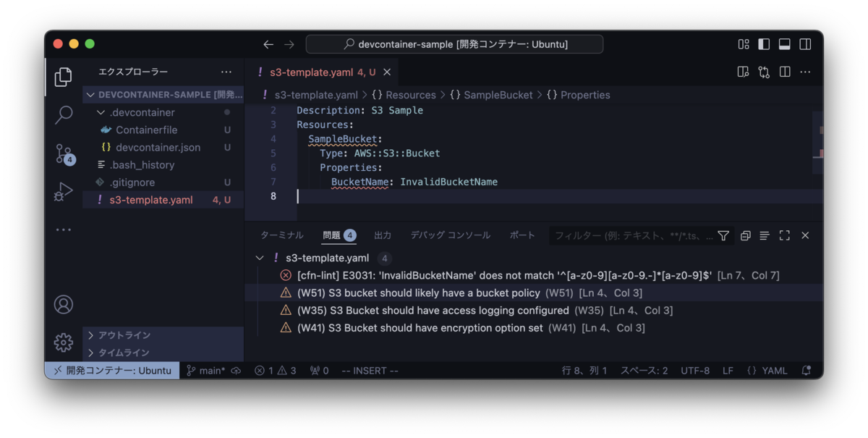This screenshot has width=868, height=438.
Task: Open the Accounts icon in activity bar
Action: (63, 305)
